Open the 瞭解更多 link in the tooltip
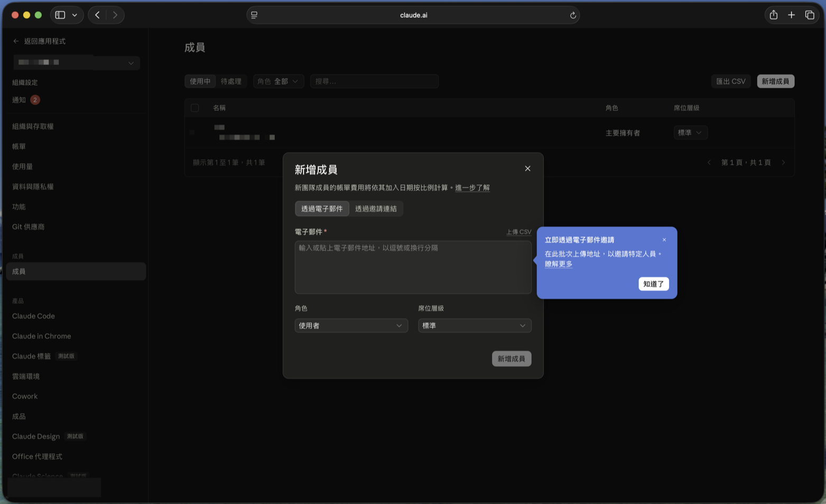This screenshot has height=504, width=826. coord(559,264)
